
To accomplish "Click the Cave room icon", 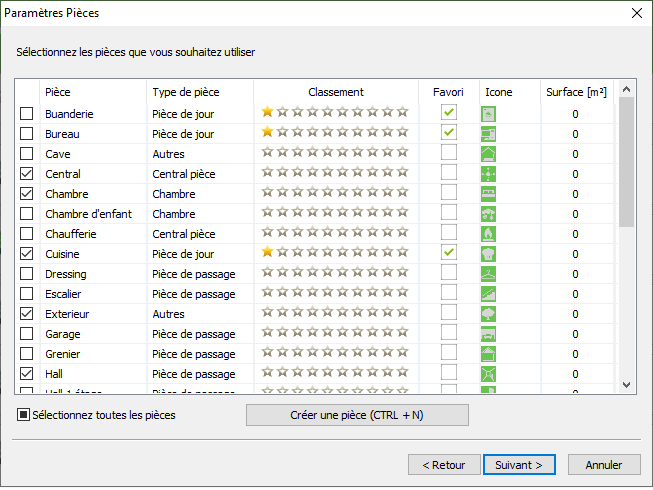I will pyautogui.click(x=489, y=154).
